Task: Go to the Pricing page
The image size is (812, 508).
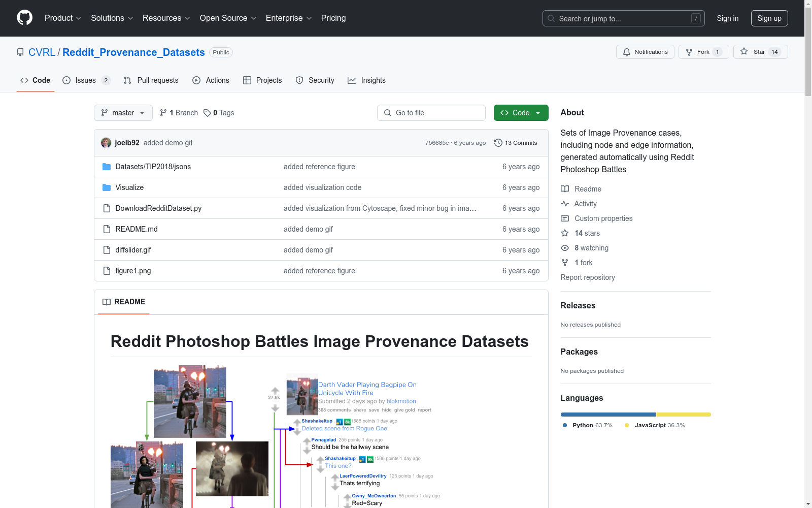Action: point(333,18)
